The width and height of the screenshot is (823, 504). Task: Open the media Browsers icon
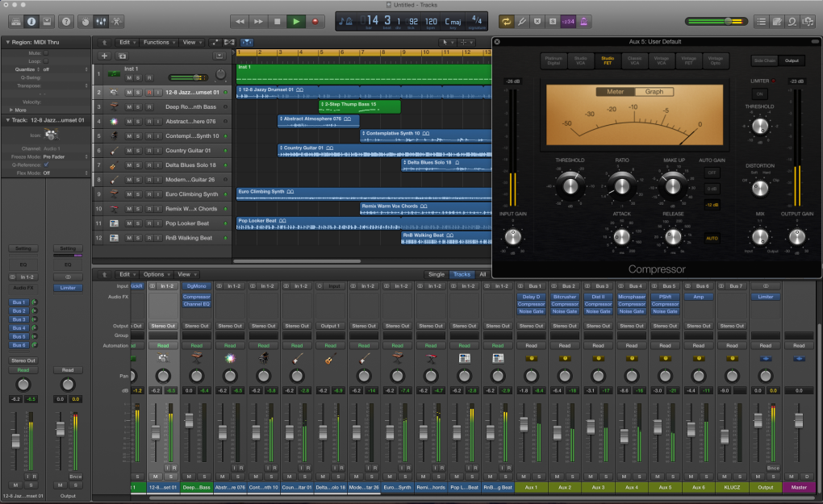pyautogui.click(x=808, y=22)
